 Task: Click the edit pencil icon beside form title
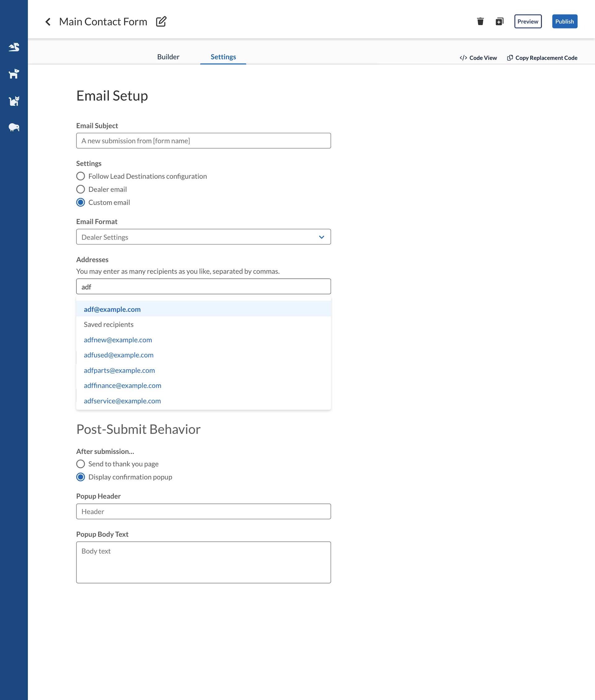pyautogui.click(x=161, y=21)
